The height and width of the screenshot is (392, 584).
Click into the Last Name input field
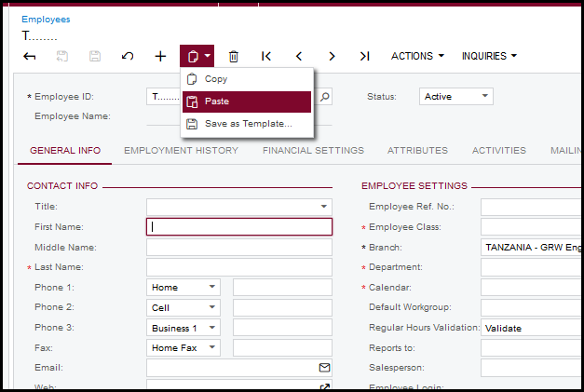(238, 267)
